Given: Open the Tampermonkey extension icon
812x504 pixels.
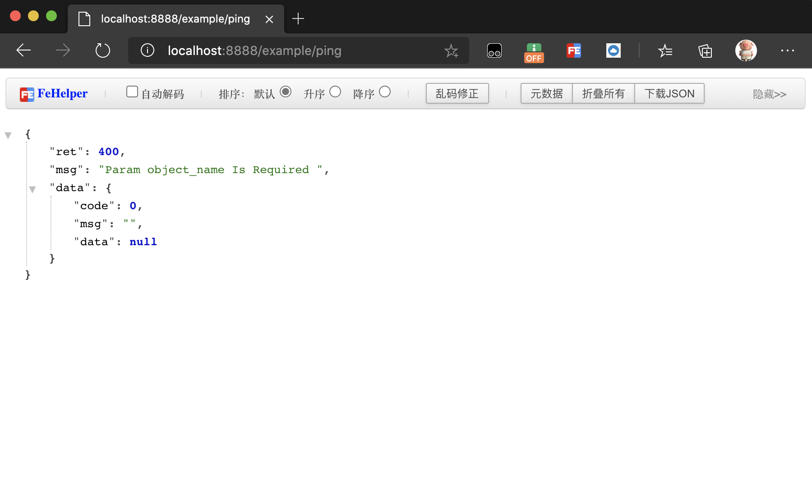Looking at the screenshot, I should [494, 50].
